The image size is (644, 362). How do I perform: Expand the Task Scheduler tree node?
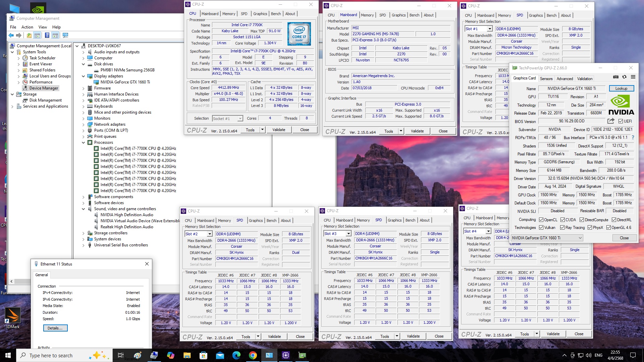pyautogui.click(x=19, y=58)
